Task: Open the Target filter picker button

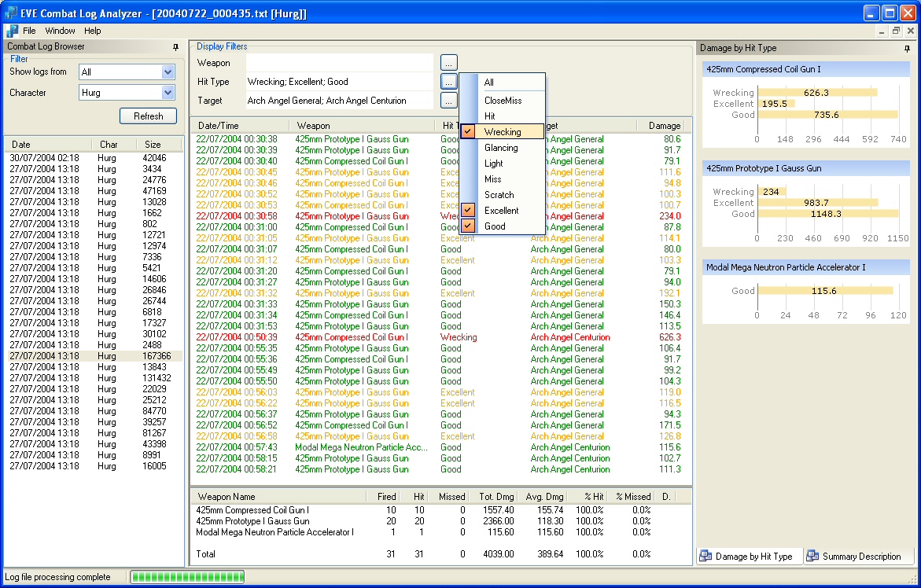Action: point(449,101)
